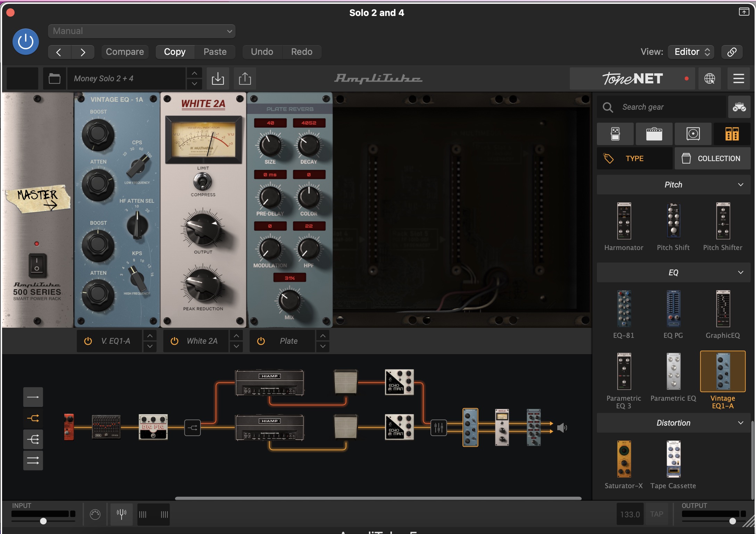Click the preset export share icon
Screen dimensions: 756x534
click(245, 78)
